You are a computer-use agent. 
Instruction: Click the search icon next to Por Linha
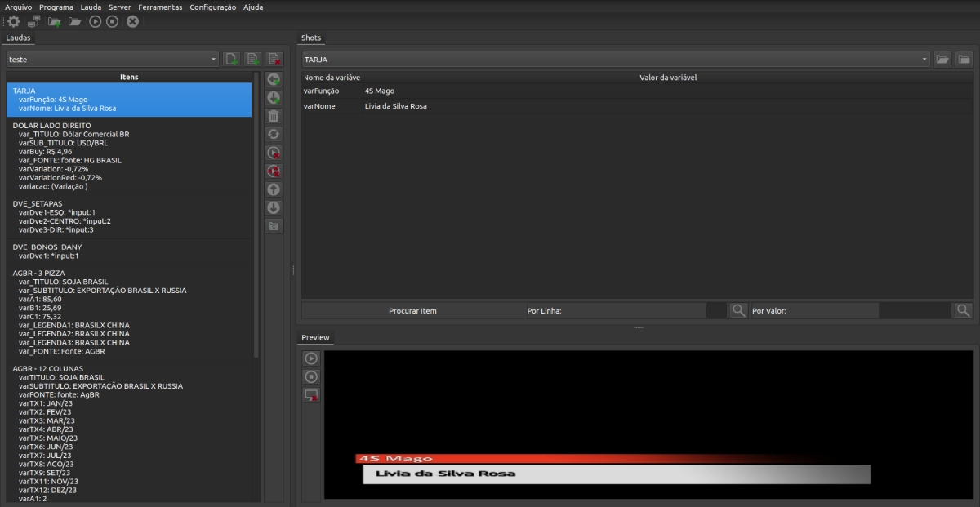[737, 310]
